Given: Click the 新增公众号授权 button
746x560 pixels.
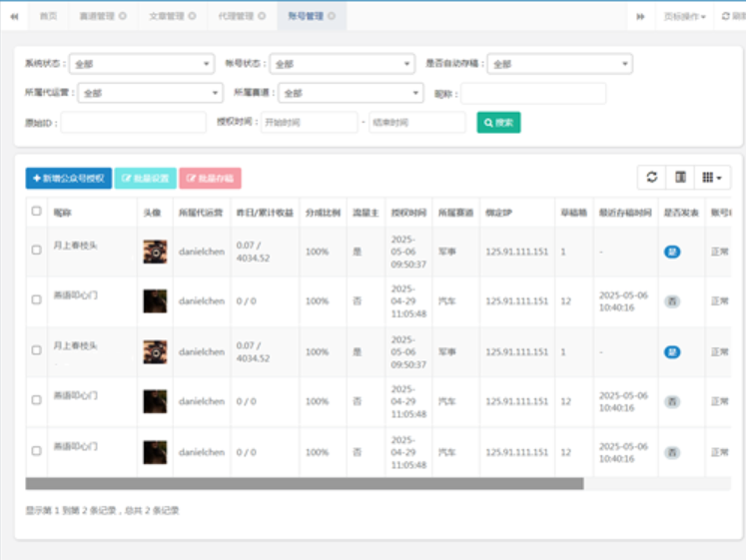Looking at the screenshot, I should [69, 179].
